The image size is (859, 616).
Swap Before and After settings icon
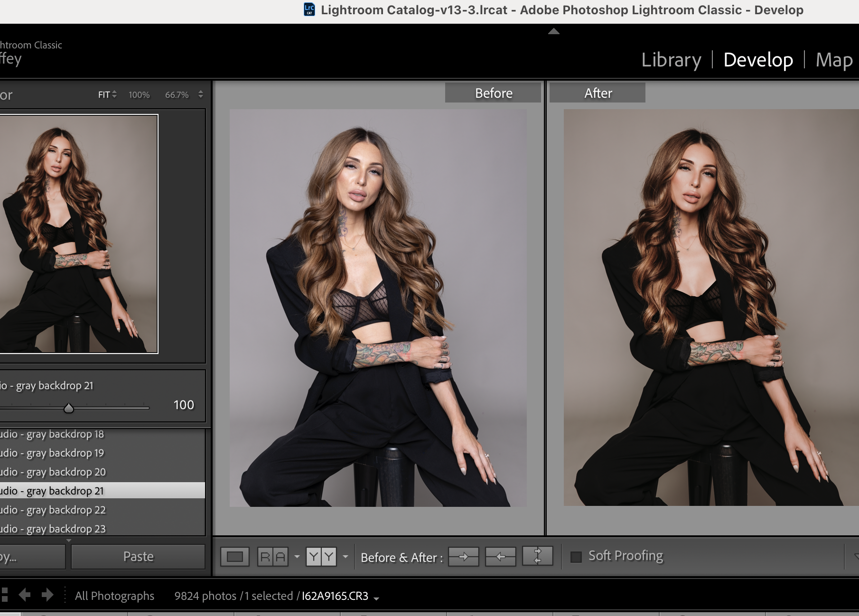(538, 556)
